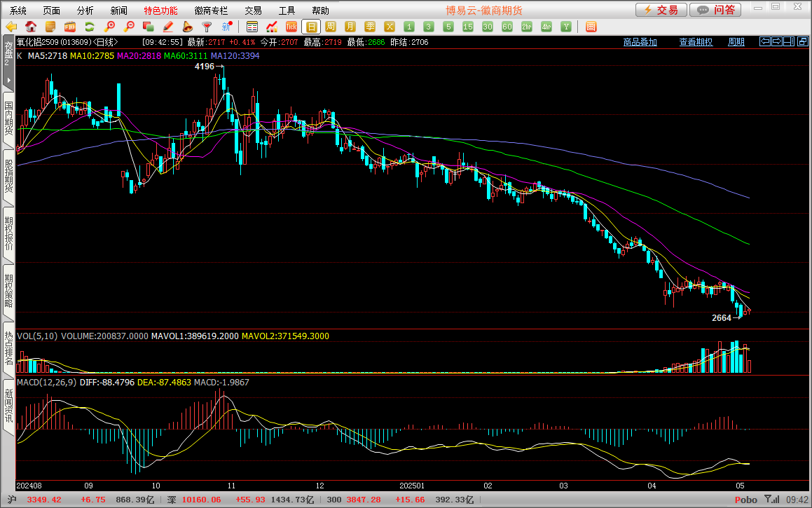
Task: Open the F10 info icon
Action: point(70,27)
